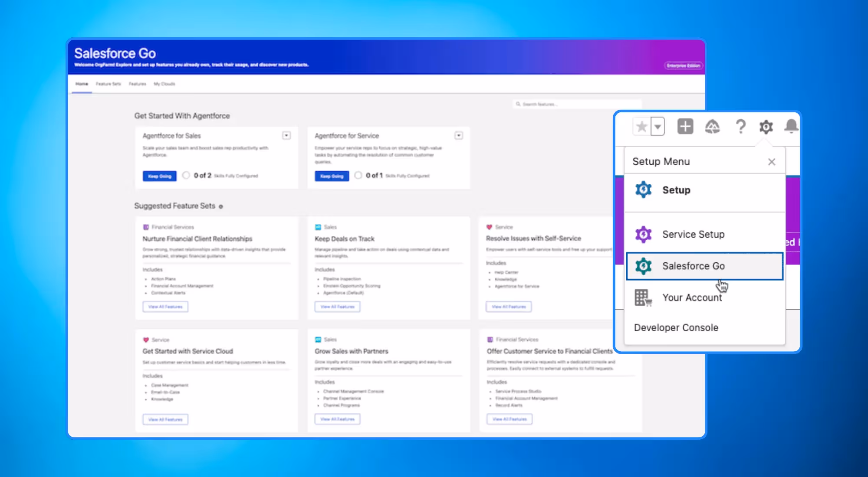
Task: Select Service Setup menu entry
Action: pos(705,234)
